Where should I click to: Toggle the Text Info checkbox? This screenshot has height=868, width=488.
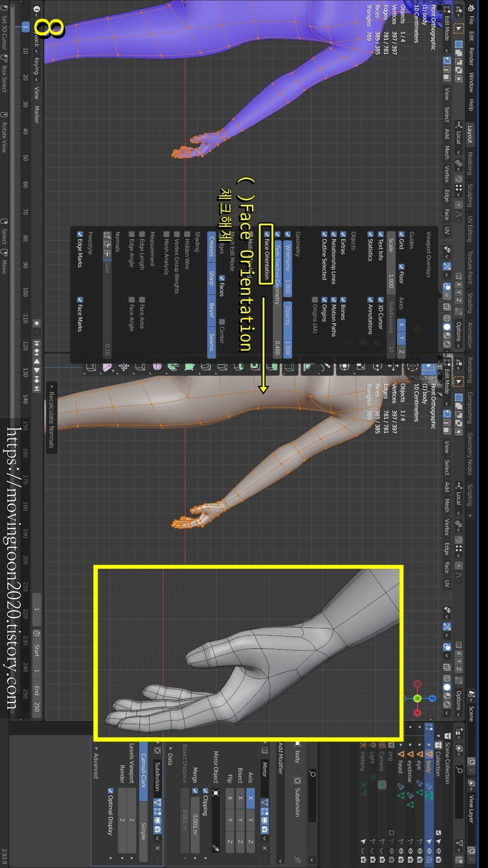(380, 235)
